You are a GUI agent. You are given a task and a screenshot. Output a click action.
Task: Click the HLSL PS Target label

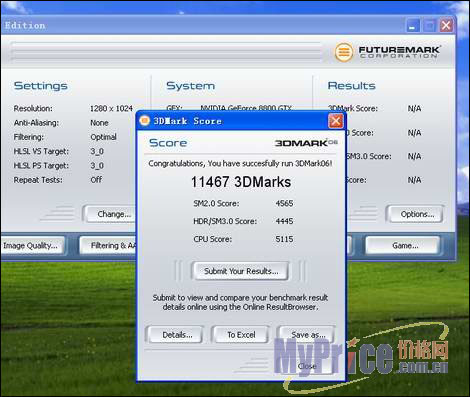coord(41,166)
